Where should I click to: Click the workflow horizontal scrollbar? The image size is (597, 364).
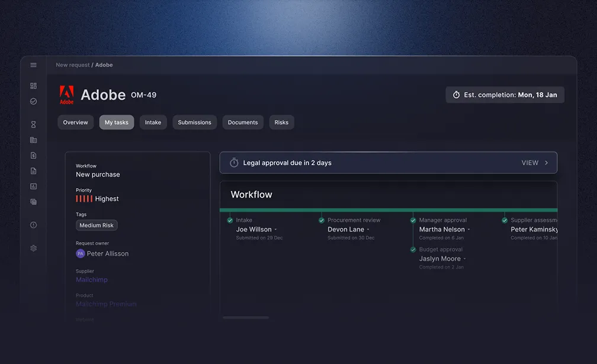246,318
